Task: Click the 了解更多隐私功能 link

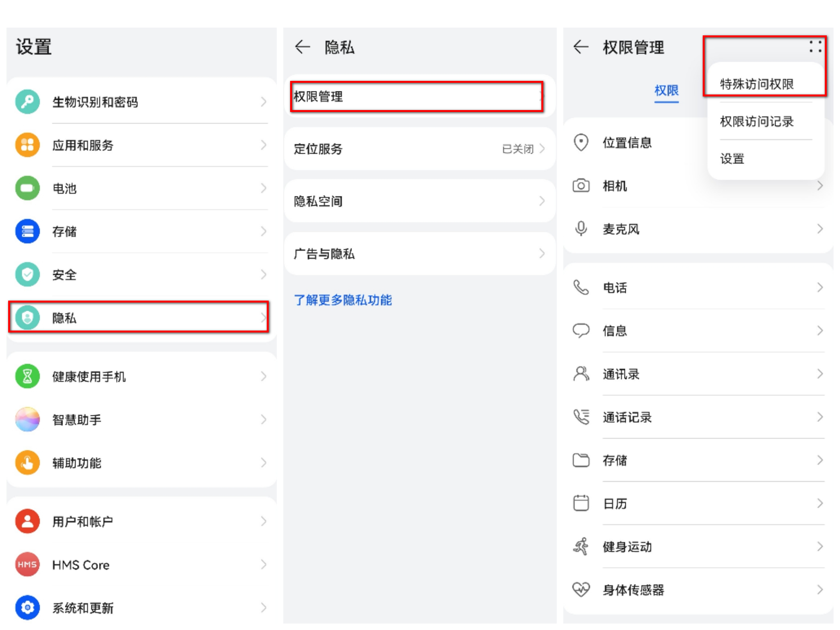Action: point(343,300)
